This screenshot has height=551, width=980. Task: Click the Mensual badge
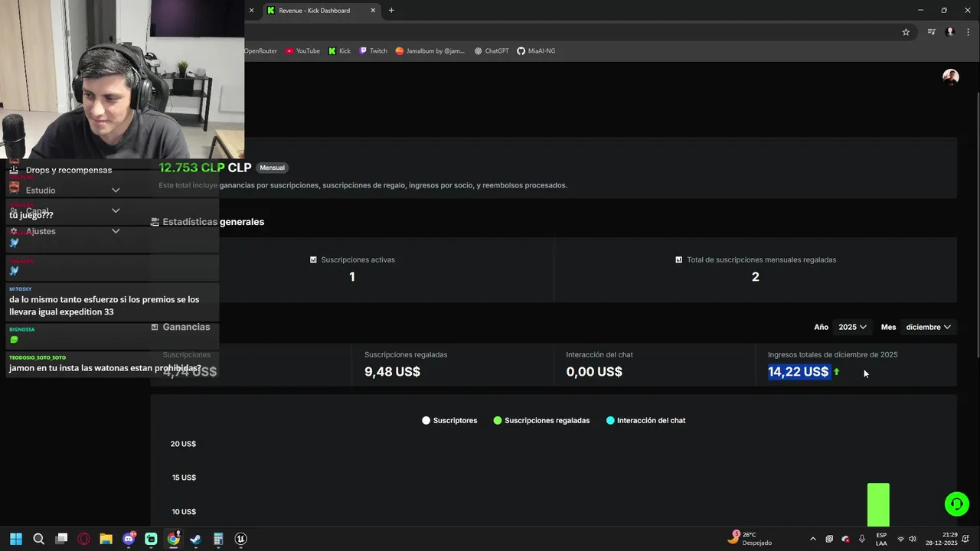272,168
